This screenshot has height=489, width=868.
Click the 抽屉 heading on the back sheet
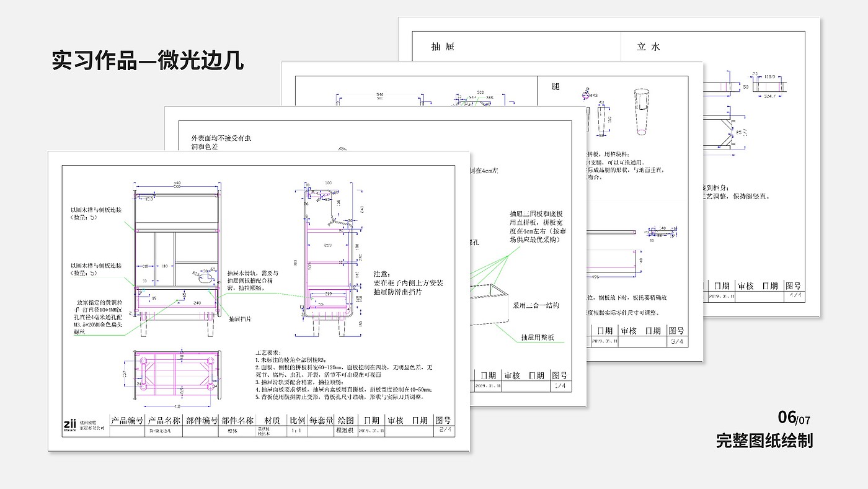coord(443,47)
